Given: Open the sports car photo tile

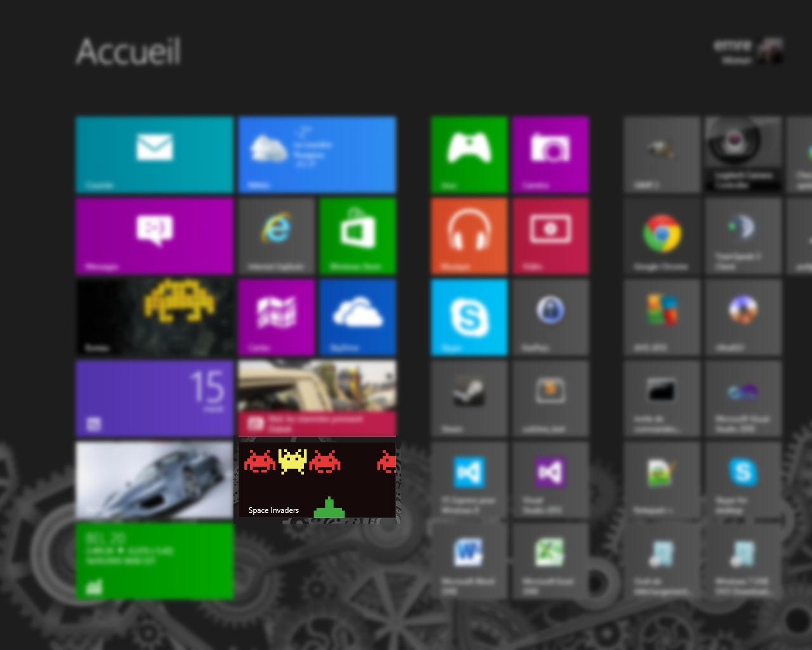Looking at the screenshot, I should coord(155,480).
